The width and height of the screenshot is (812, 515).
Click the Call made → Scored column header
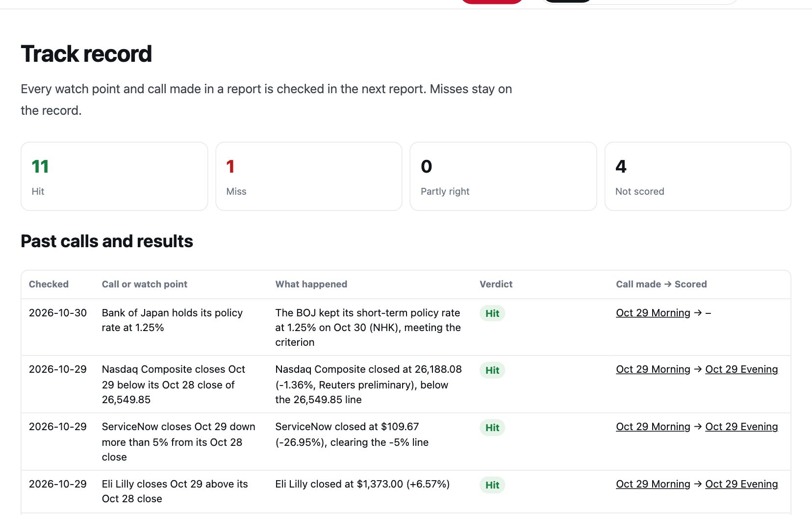[661, 284]
